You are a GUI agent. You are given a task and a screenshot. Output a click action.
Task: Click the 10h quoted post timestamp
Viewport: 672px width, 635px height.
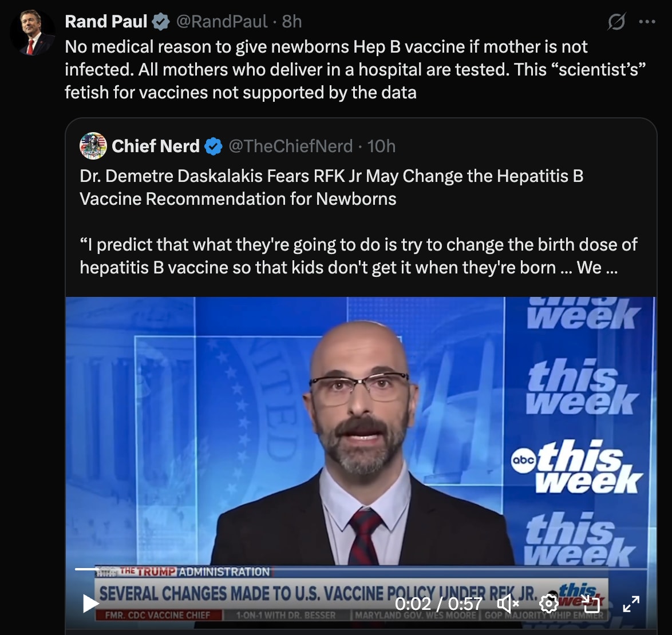(x=381, y=146)
